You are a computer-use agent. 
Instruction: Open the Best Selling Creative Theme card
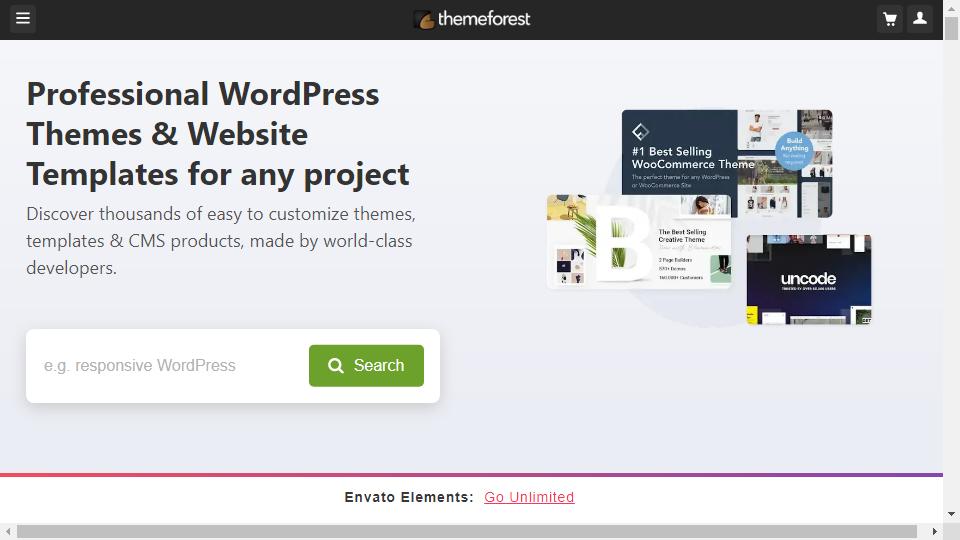[x=639, y=241]
